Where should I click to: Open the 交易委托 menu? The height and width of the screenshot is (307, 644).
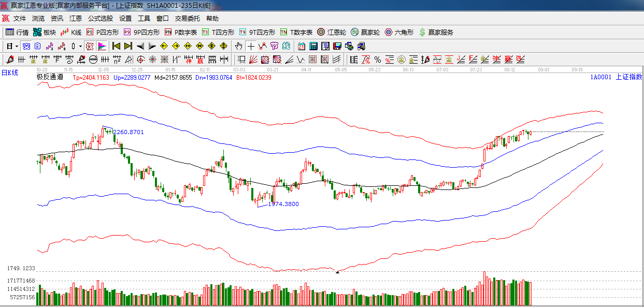187,18
